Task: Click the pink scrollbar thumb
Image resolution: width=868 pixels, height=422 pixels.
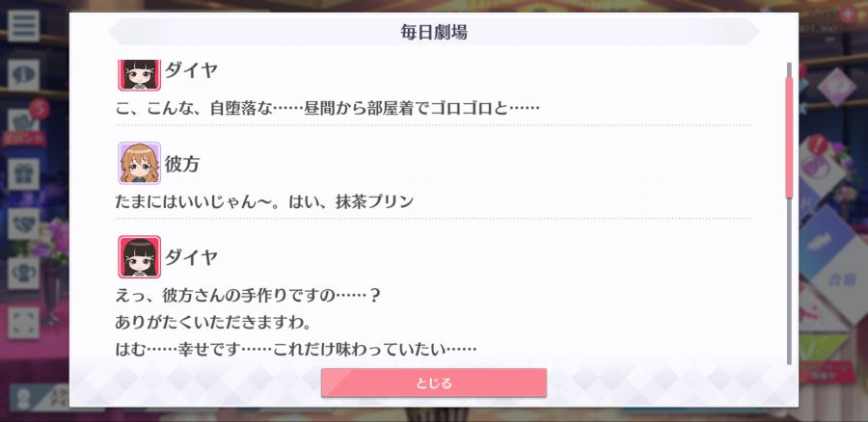Action: click(789, 137)
